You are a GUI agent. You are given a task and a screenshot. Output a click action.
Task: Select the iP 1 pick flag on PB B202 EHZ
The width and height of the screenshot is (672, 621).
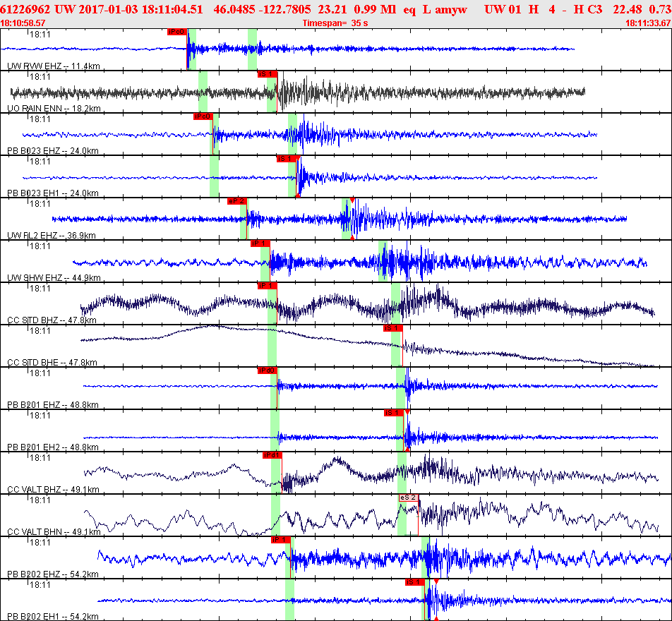click(x=281, y=540)
